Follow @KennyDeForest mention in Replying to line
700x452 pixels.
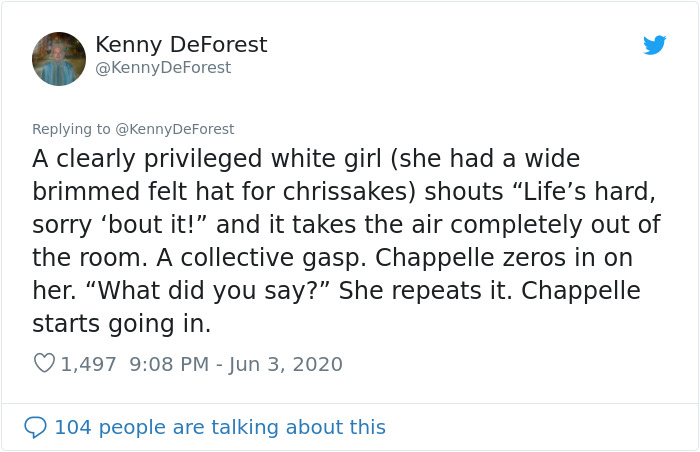click(175, 129)
